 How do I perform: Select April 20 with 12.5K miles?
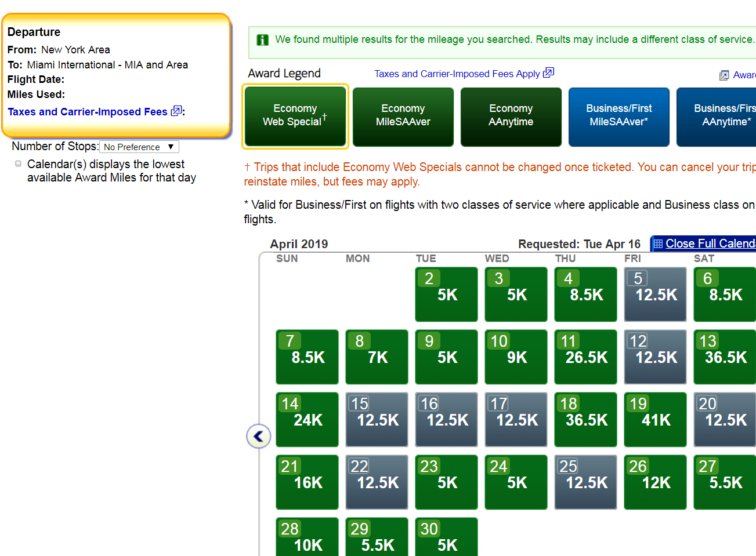click(725, 420)
